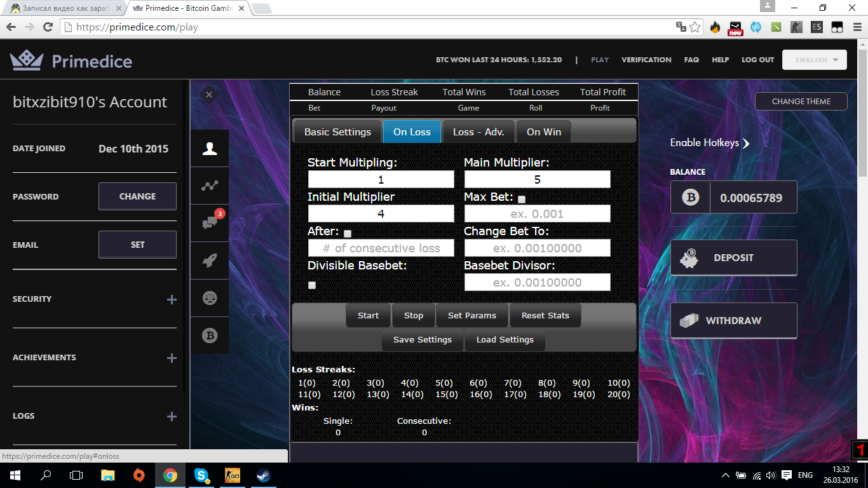Screen dimensions: 868x488
Task: Open the Windows notification center icon
Action: tap(787, 475)
